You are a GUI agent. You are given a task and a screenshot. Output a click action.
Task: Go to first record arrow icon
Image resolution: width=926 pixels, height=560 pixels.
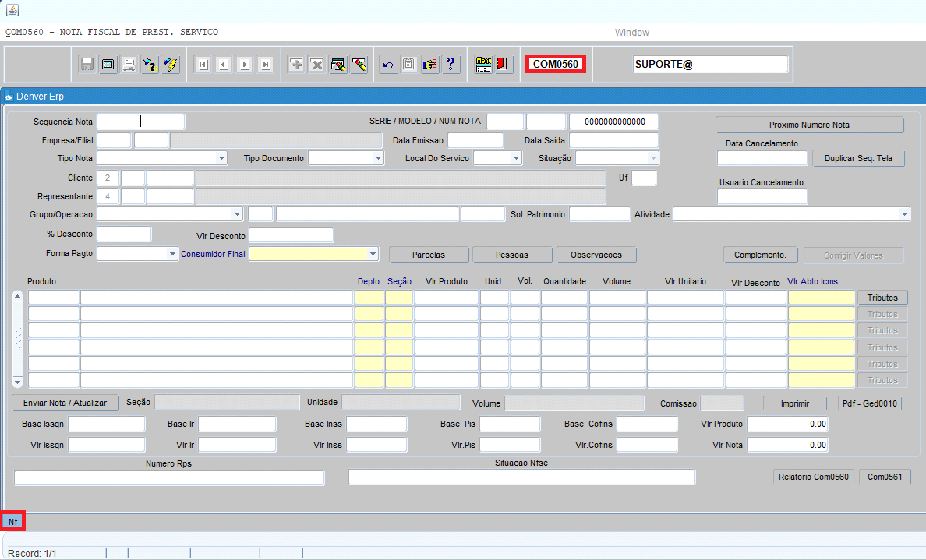[x=203, y=64]
